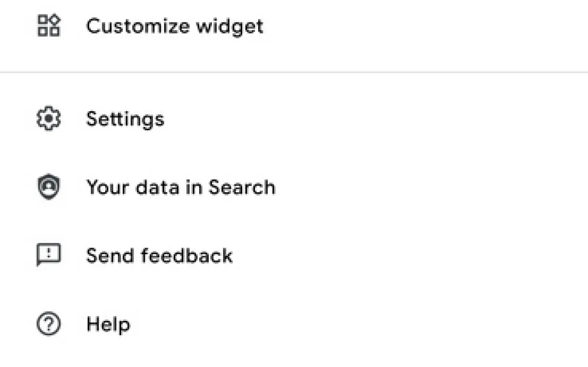Click the "Settings" text label
Screen dimensions: 588x367
click(125, 119)
